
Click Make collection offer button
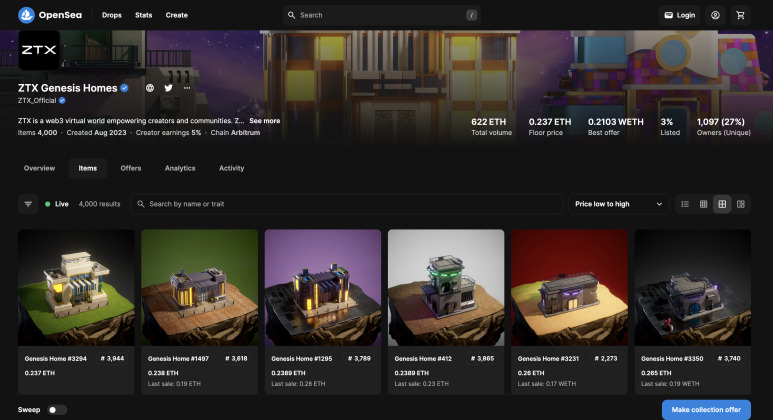click(706, 410)
